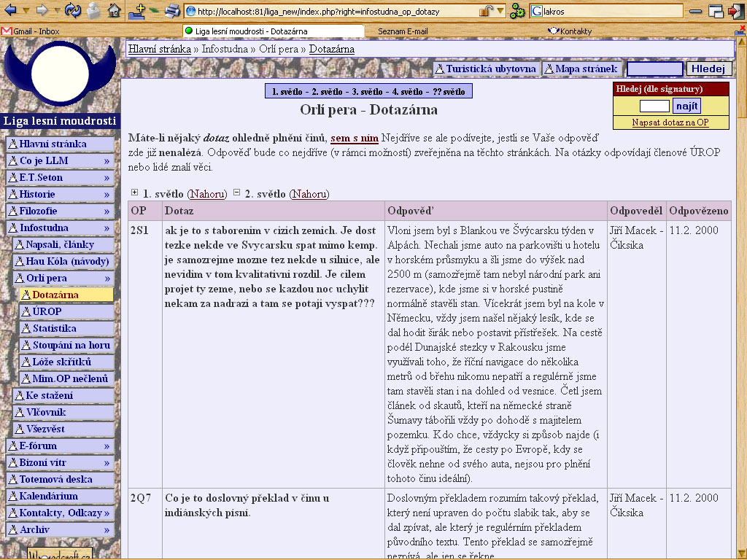
Task: Click the teepee icon beside Statistika
Action: coord(26,329)
